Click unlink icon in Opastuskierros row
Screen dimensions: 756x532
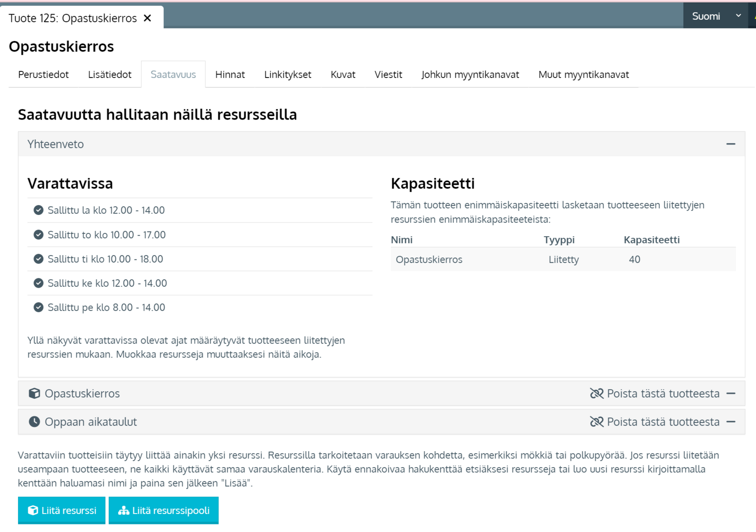(x=597, y=394)
